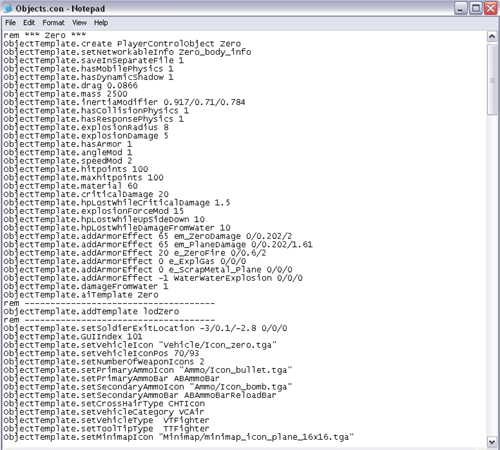Click the 'hpLostWhileCriticalDamage 1.5' line
The image size is (500, 450).
pyautogui.click(x=117, y=203)
